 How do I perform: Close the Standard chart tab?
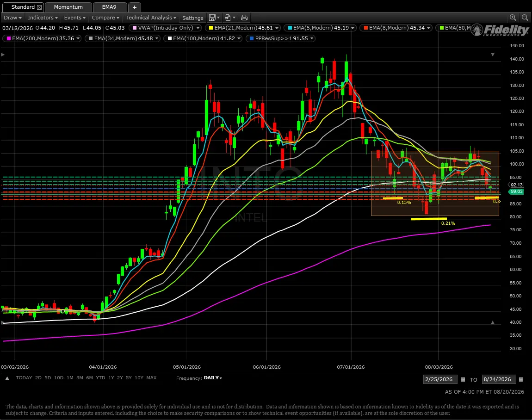[39, 7]
